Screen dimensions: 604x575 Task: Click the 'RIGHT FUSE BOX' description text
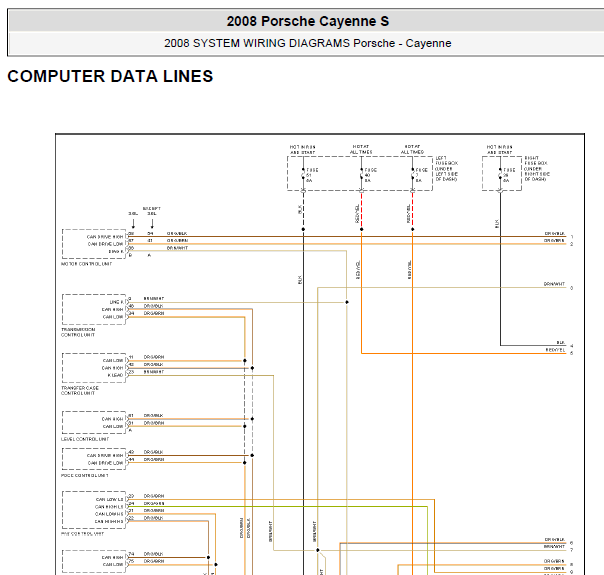click(537, 169)
